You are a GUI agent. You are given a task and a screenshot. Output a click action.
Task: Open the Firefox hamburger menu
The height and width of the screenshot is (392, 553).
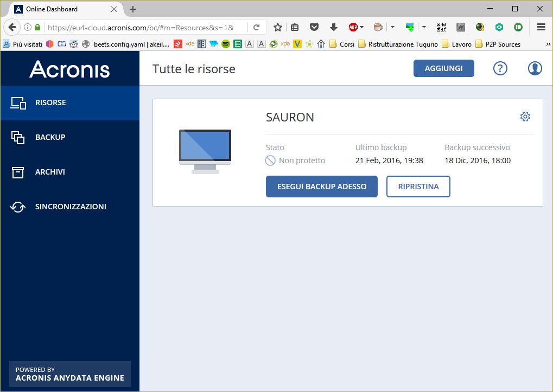pyautogui.click(x=541, y=27)
